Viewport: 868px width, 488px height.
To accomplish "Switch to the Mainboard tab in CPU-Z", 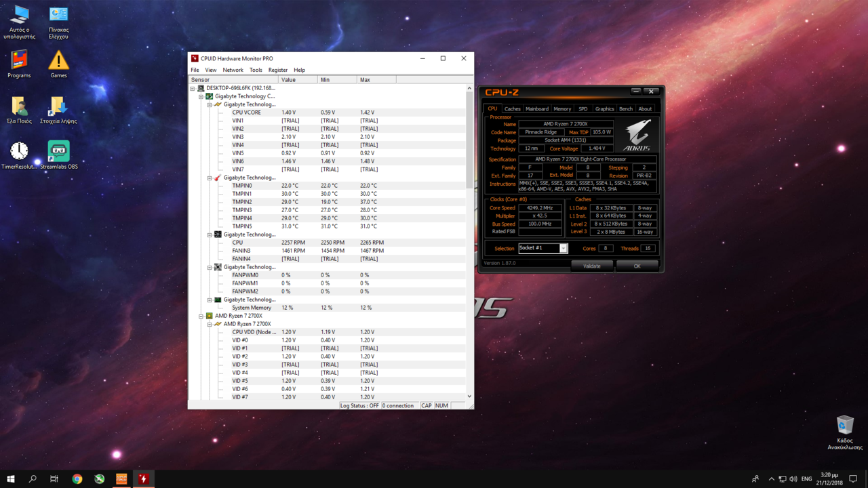I will pos(537,108).
